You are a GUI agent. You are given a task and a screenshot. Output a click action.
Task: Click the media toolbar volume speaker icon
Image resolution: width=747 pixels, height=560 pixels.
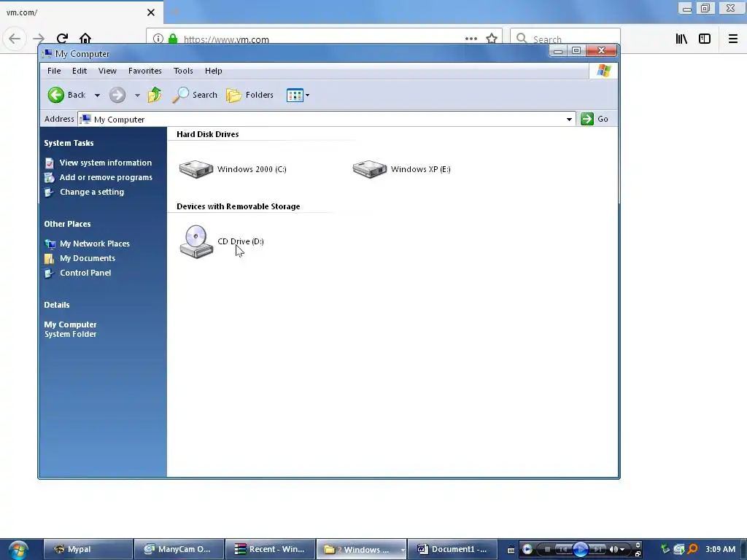point(614,550)
